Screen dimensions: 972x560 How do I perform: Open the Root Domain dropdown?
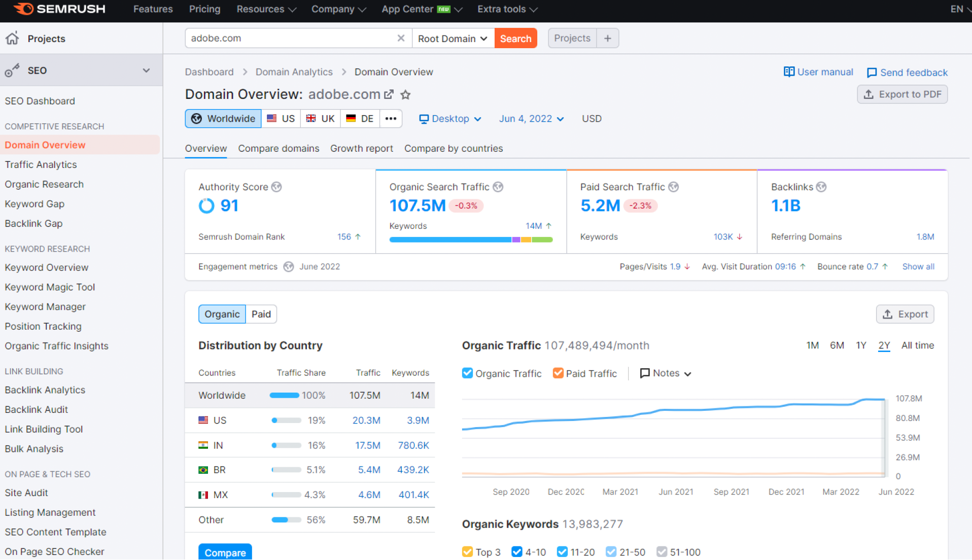click(453, 38)
